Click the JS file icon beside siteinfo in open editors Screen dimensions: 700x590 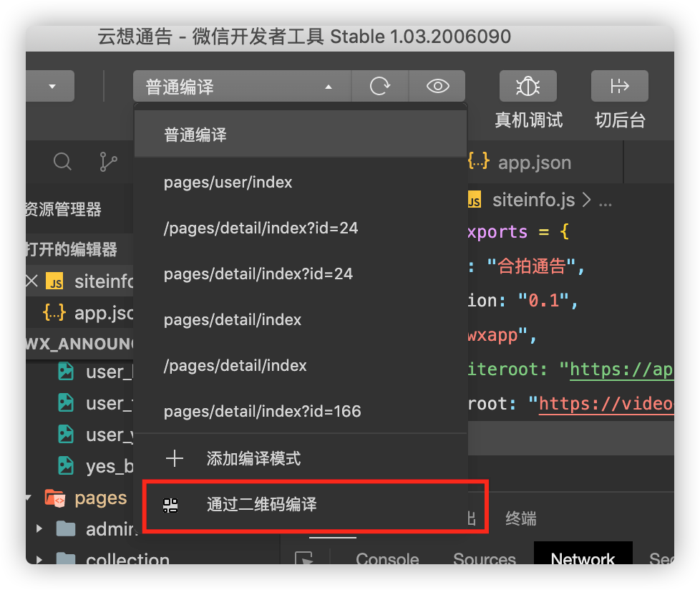click(x=55, y=282)
